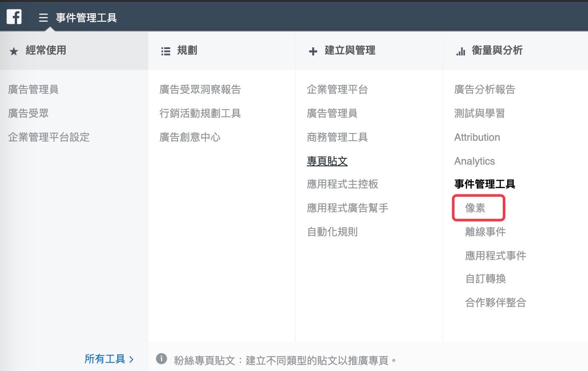This screenshot has width=588, height=371.
Task: Open 廣告分析報告
Action: tap(485, 90)
